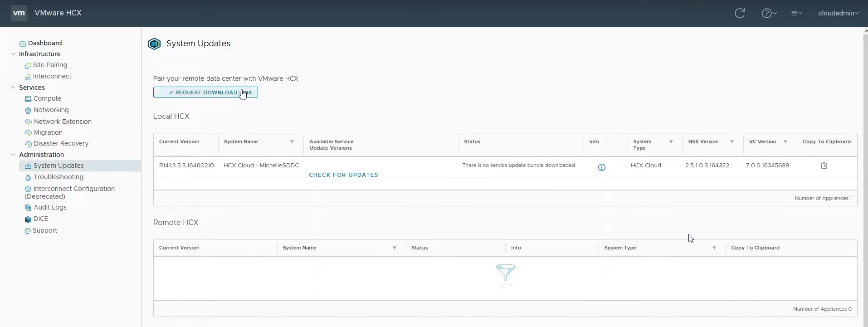The image size is (868, 327).
Task: Open Audit Logs page
Action: pyautogui.click(x=50, y=207)
